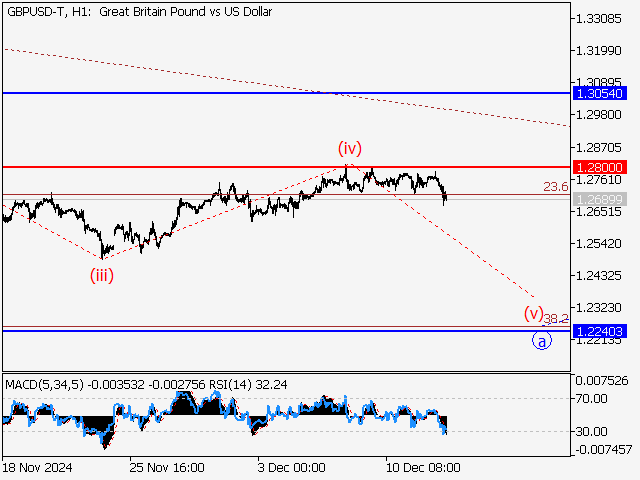Select the 23.6 Fibonacci level label

coord(555,186)
